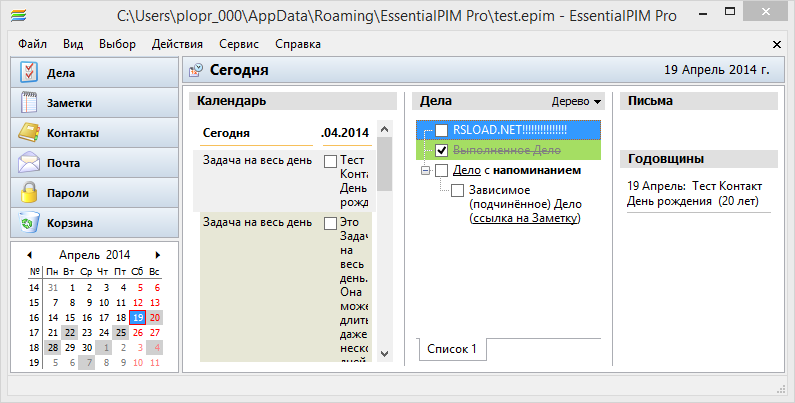Screen dimensions: 795x403
Task: Open the Дерево view dropdown
Action: (577, 102)
